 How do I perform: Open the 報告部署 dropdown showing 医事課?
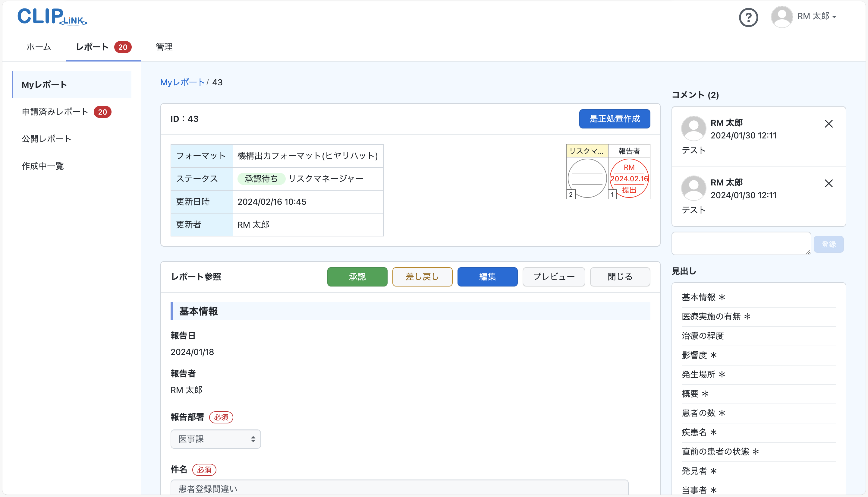(215, 439)
